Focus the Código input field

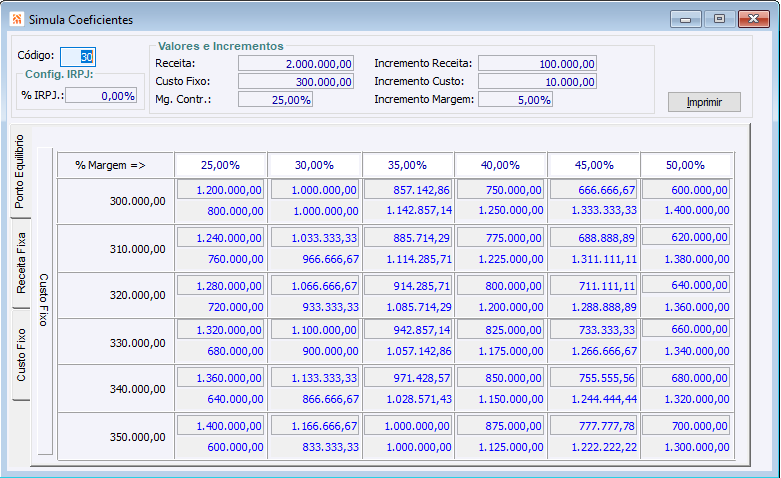click(x=78, y=57)
